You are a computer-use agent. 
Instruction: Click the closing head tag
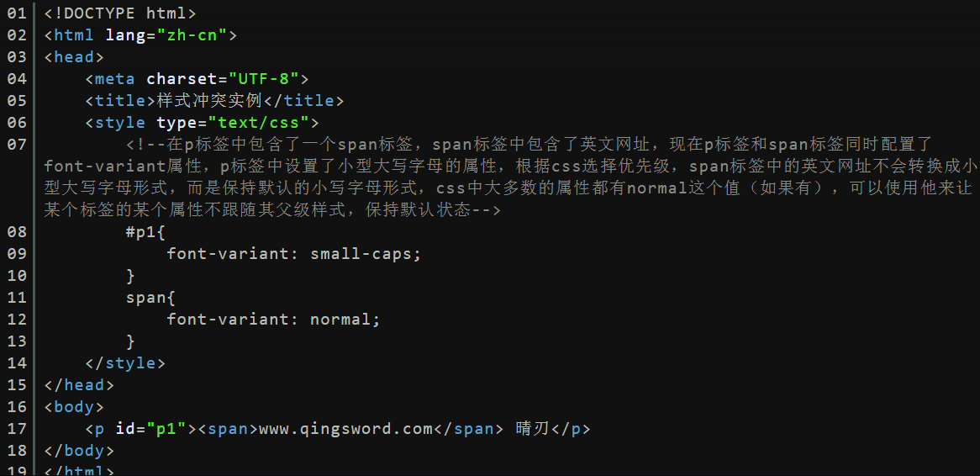tap(79, 384)
